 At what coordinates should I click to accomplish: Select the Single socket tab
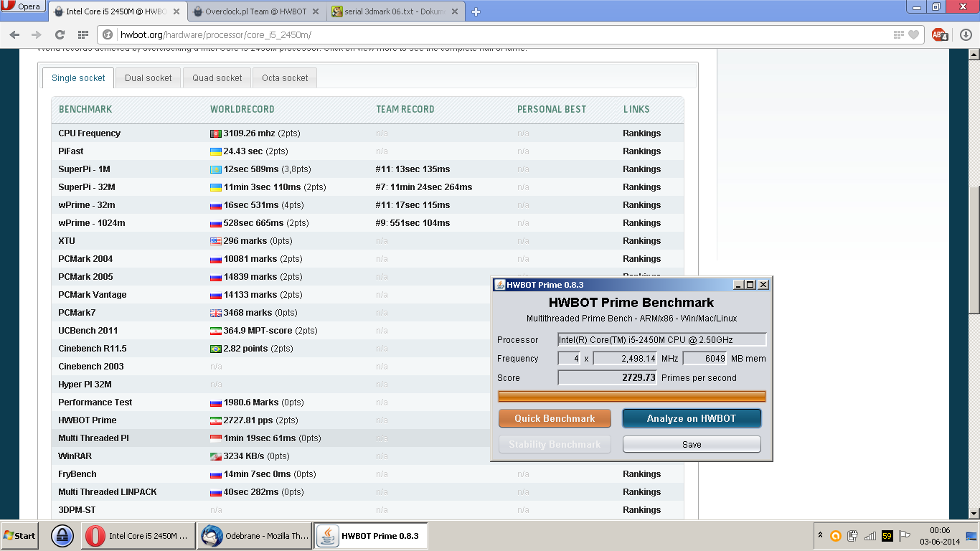point(78,78)
